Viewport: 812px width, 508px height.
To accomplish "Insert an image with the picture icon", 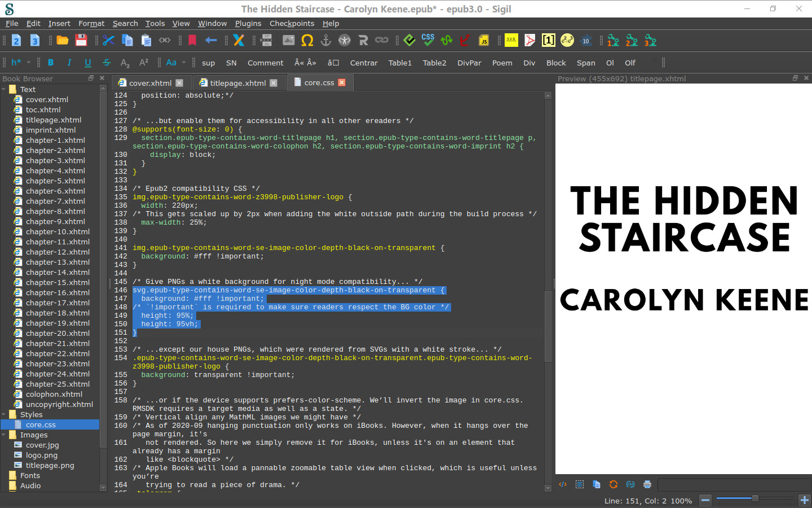I will (289, 41).
